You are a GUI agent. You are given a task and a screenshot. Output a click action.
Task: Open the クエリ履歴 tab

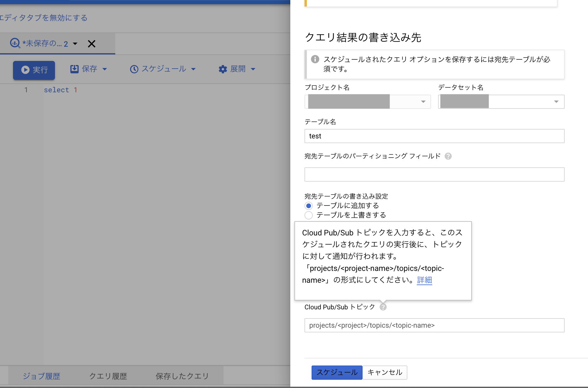click(x=108, y=376)
